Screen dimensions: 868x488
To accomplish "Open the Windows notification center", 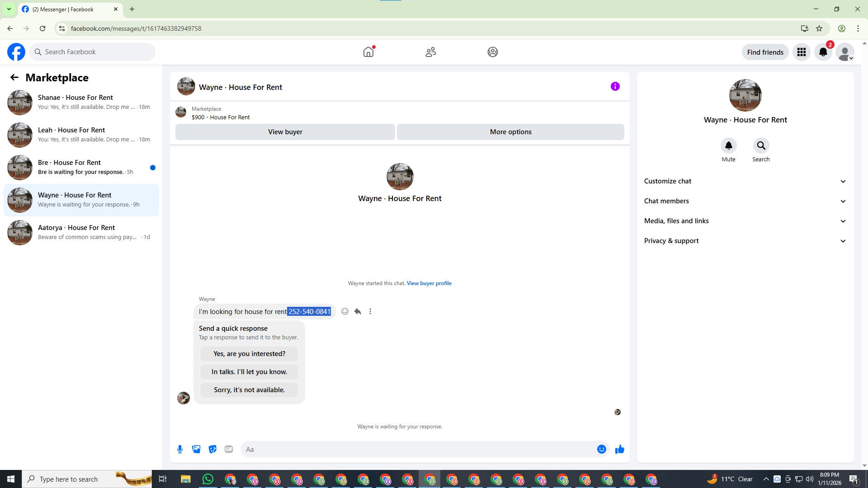I will pyautogui.click(x=854, y=479).
